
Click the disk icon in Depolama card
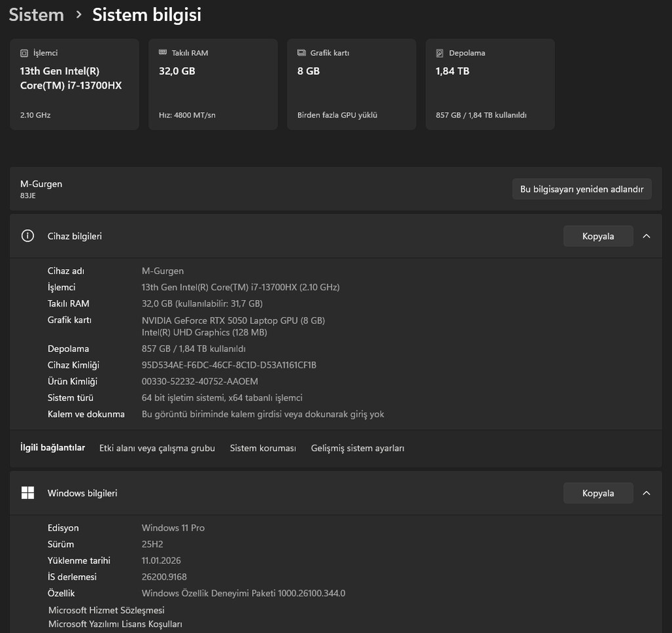[440, 53]
